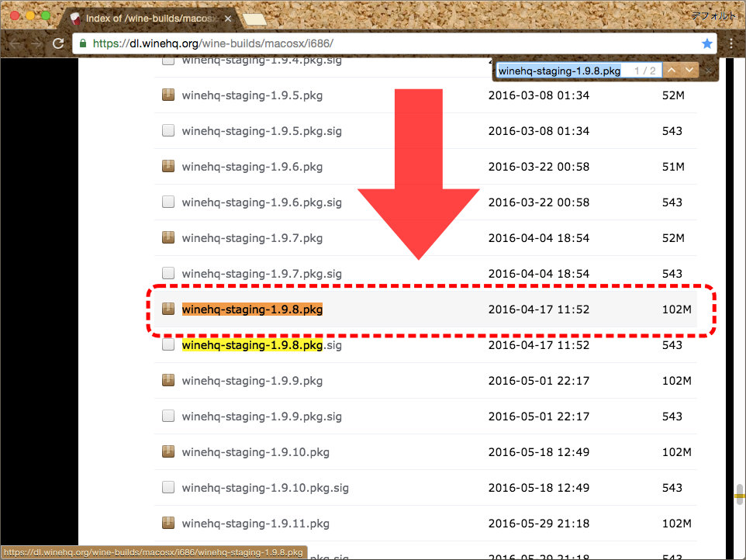
Task: Open winehq-staging-1.9.7.pkg.sig link
Action: (261, 274)
